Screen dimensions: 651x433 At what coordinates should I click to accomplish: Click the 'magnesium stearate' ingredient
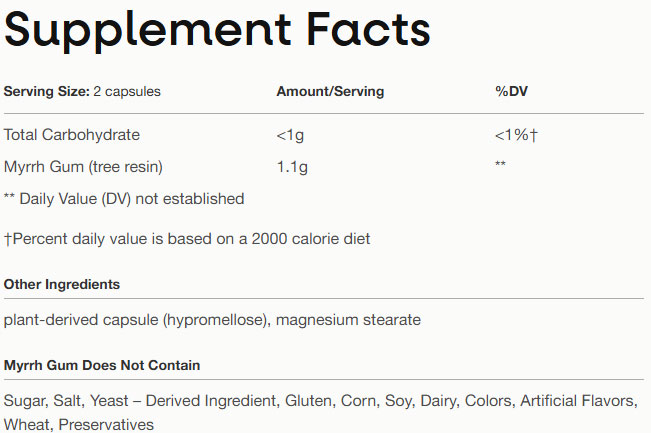coord(348,320)
